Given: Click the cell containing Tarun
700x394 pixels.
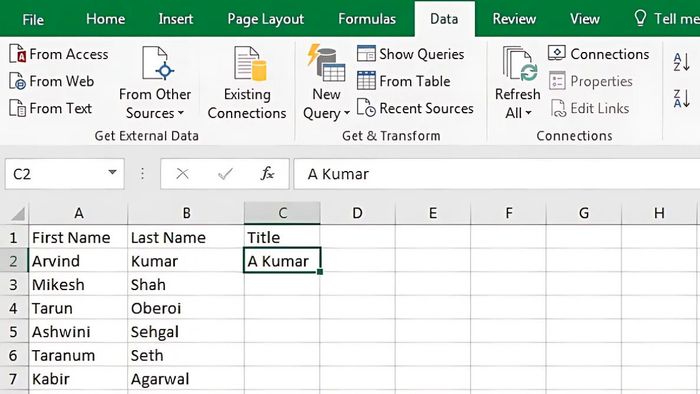Looking at the screenshot, I should click(x=79, y=308).
